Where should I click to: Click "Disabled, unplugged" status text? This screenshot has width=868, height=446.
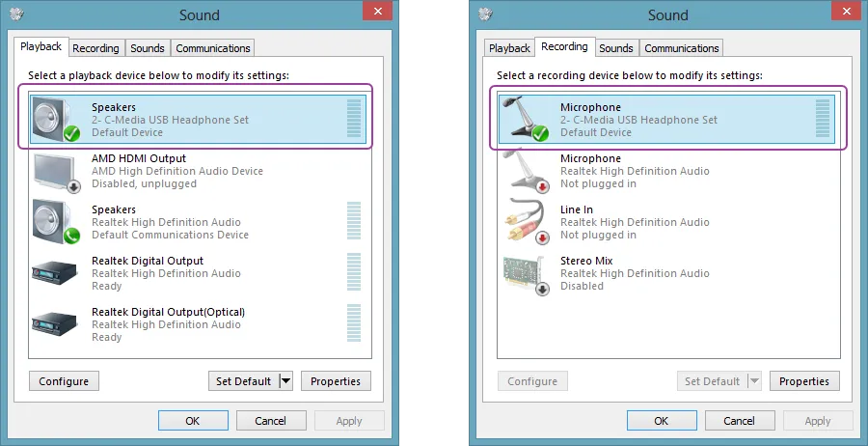pyautogui.click(x=144, y=184)
